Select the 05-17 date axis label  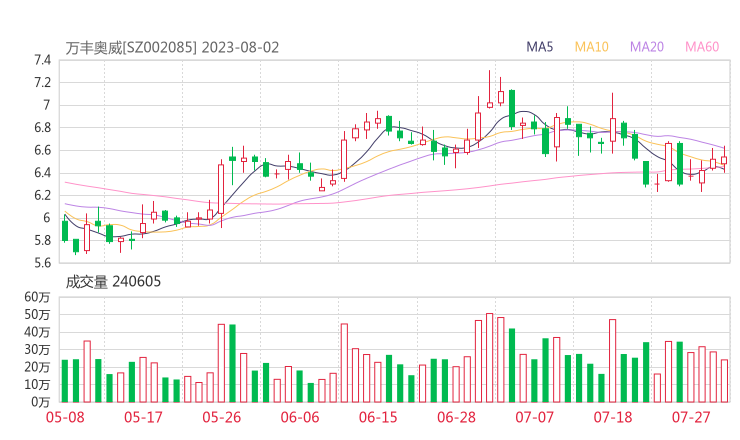pyautogui.click(x=143, y=417)
